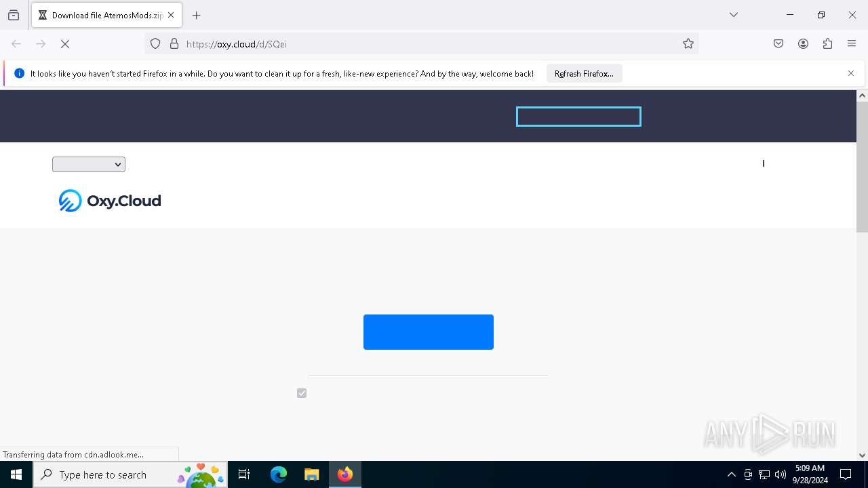Viewport: 868px width, 488px height.
Task: Open Windows Start menu
Action: point(16,474)
